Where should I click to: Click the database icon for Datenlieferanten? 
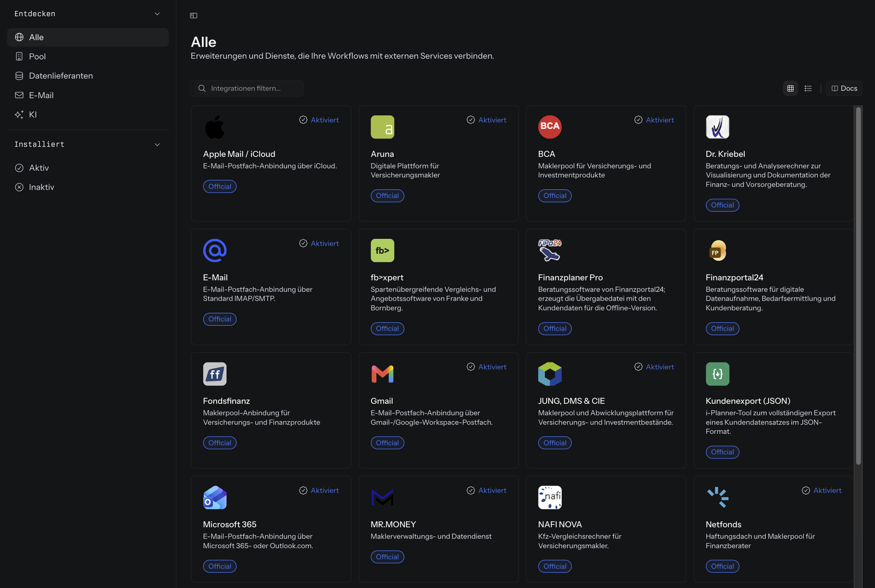pyautogui.click(x=19, y=76)
